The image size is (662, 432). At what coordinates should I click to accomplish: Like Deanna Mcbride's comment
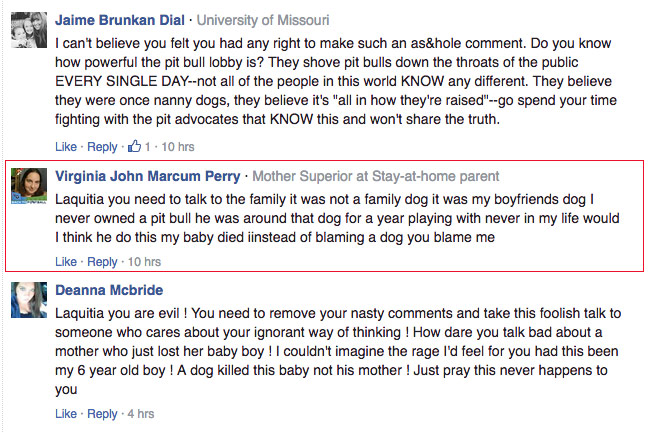point(66,413)
